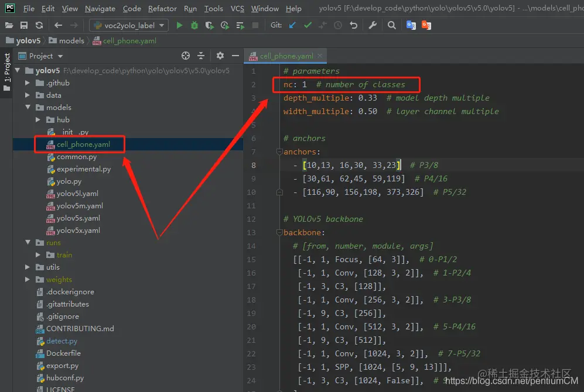Open Search Everywhere magnifier icon
Viewport: 584px width, 392px height.
tap(392, 25)
